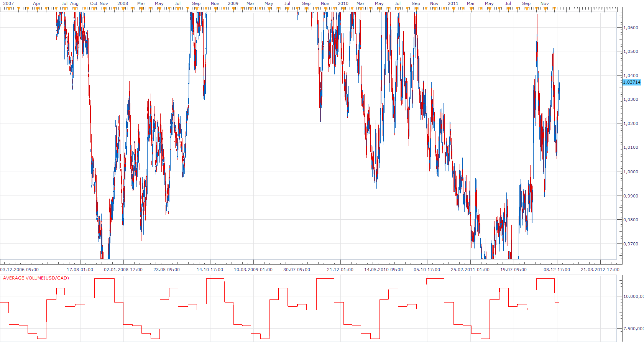Click the 0,9800 price level on the scale
Image resolution: width=644 pixels, height=342 pixels.
(x=631, y=220)
